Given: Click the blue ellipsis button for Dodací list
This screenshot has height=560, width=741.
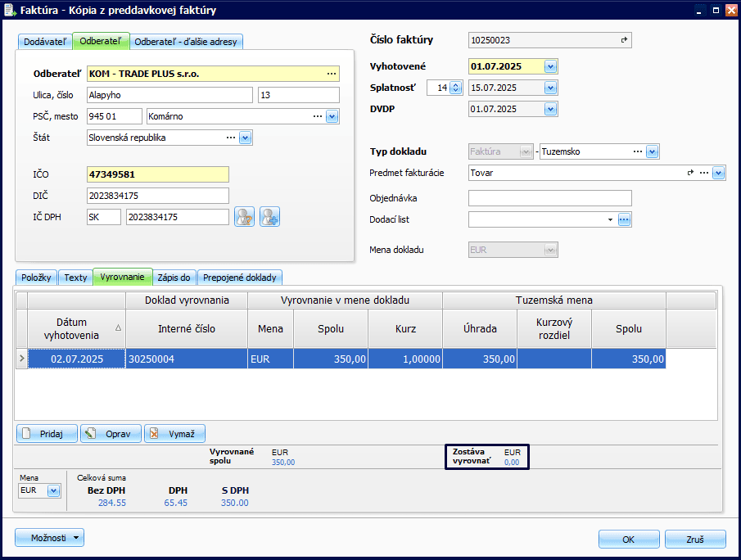Looking at the screenshot, I should click(x=624, y=219).
